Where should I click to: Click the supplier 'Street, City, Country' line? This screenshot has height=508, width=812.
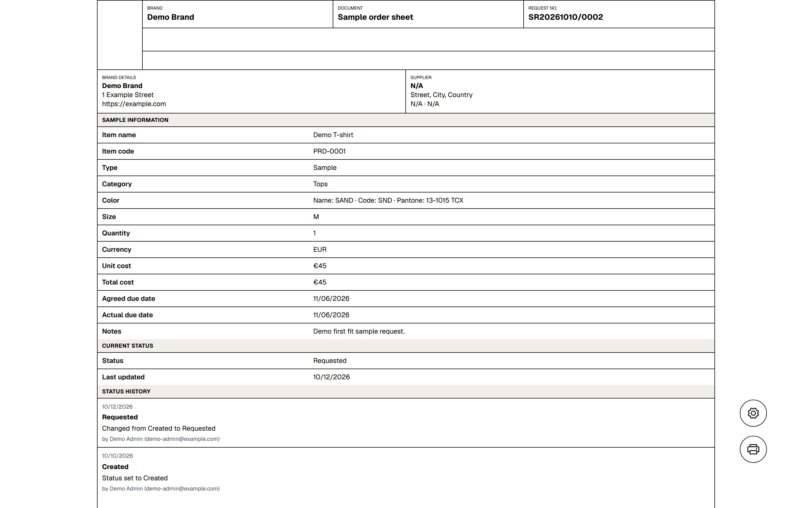(x=441, y=95)
